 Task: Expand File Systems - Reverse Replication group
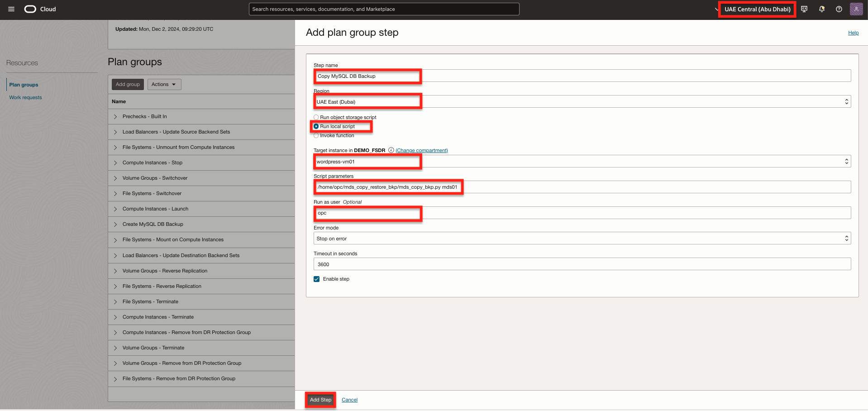click(115, 287)
